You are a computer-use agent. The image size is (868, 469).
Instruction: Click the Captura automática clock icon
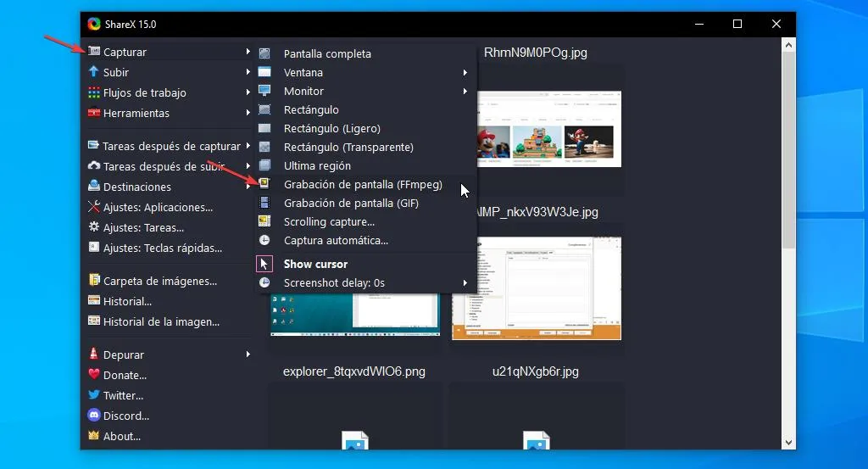(264, 240)
